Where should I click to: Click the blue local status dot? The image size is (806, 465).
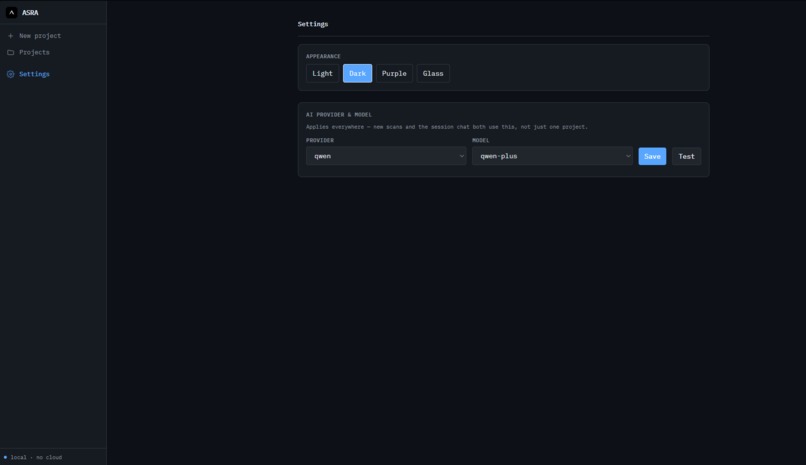tap(5, 457)
